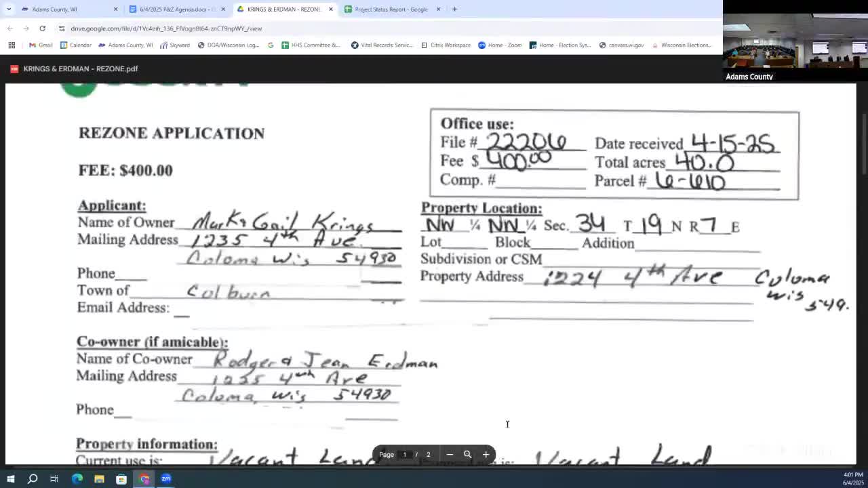Open the Citrix Workspace bookmark
Screen dimensions: 868x488
(x=446, y=45)
